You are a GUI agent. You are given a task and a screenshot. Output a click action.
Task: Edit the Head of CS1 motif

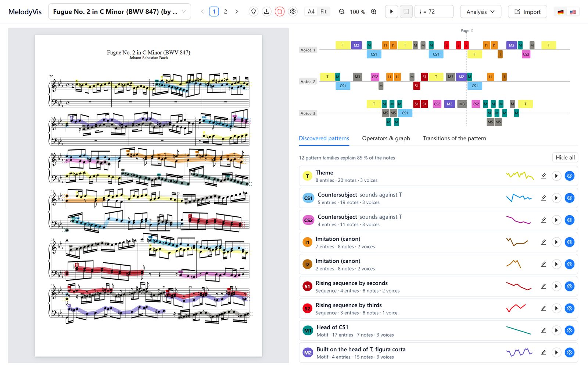tap(543, 330)
